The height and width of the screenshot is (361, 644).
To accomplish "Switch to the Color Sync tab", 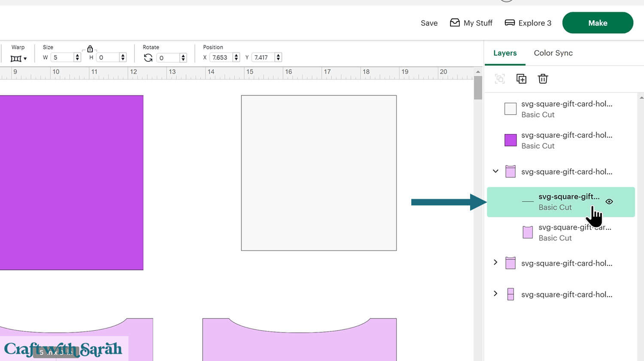I will [x=553, y=53].
